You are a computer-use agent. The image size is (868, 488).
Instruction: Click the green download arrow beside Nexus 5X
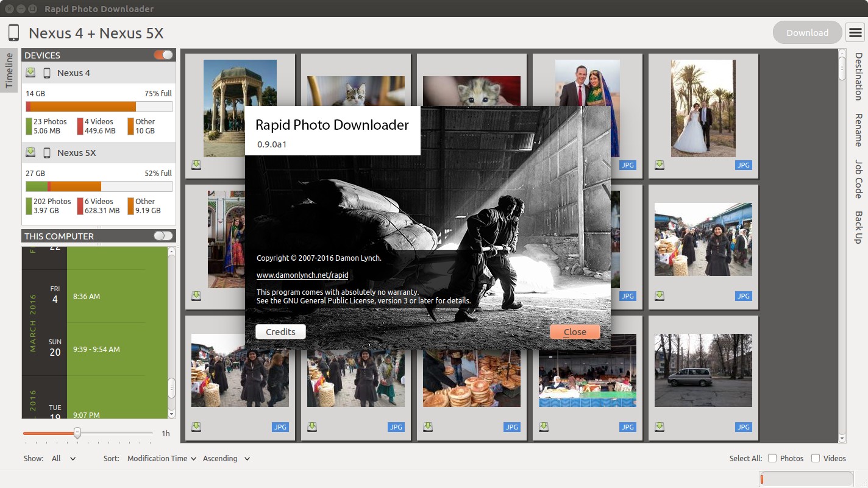coord(30,152)
